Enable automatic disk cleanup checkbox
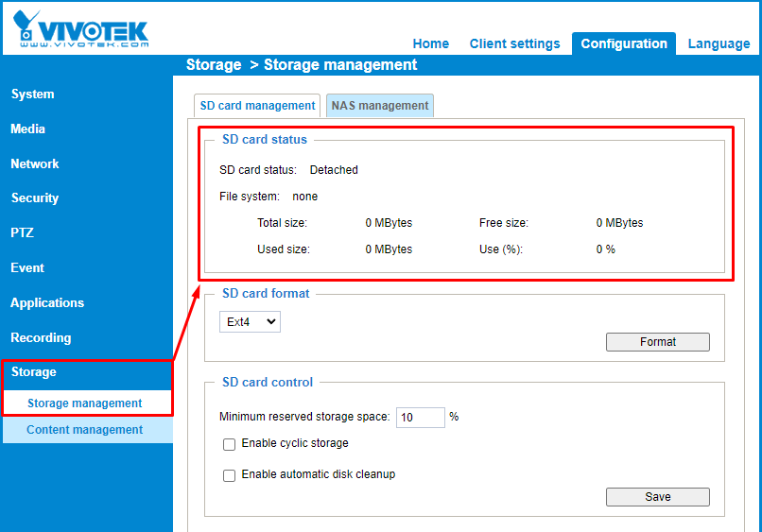Screen dimensions: 762x532 pos(230,475)
